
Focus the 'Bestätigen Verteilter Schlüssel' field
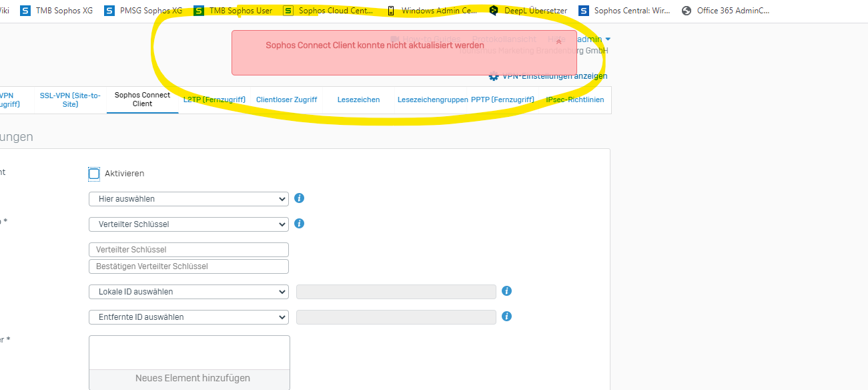(189, 266)
